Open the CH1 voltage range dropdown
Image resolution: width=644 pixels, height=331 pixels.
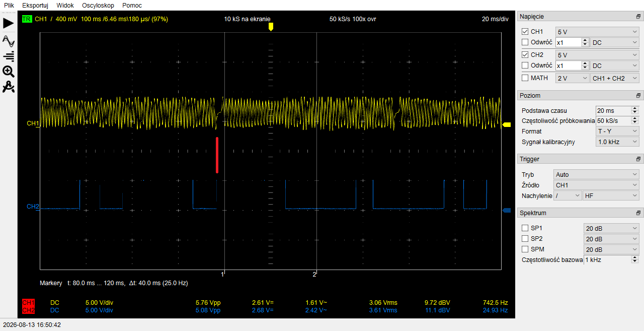(x=597, y=32)
